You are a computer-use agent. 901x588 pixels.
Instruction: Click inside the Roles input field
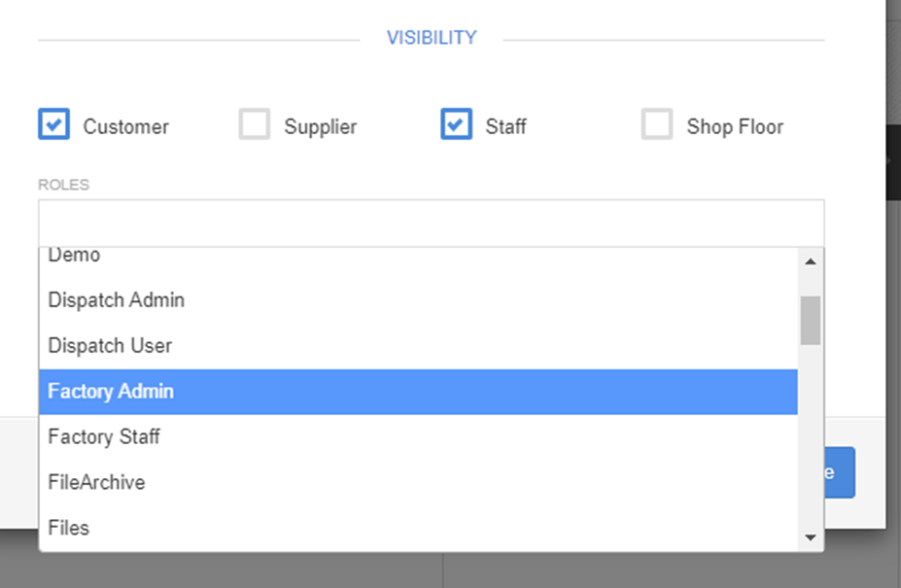tap(431, 224)
